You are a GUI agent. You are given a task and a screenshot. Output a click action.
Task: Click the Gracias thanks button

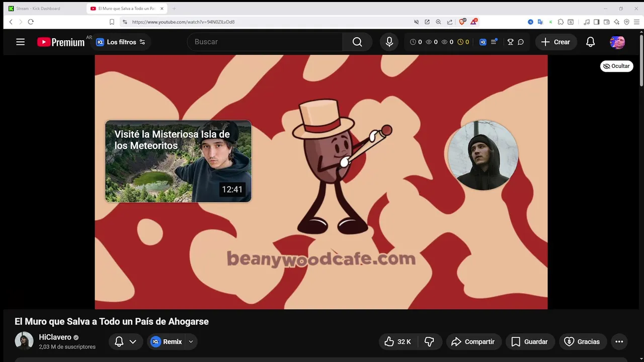(583, 341)
